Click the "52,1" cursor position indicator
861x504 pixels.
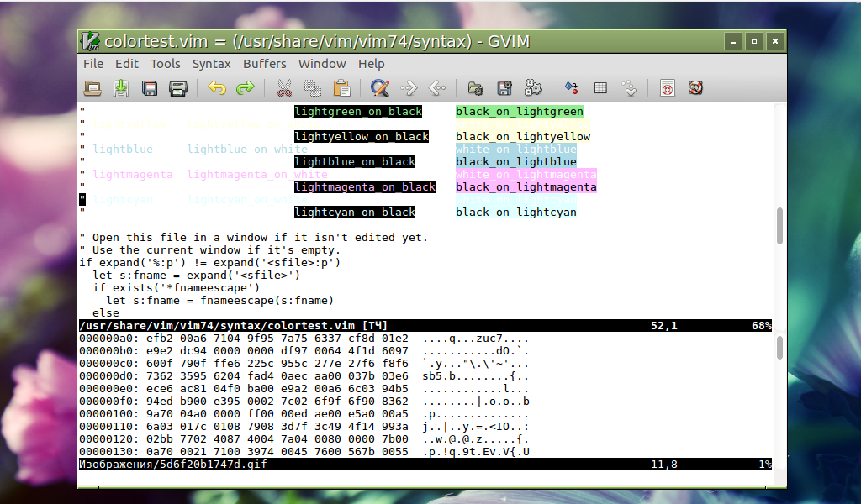pyautogui.click(x=664, y=326)
